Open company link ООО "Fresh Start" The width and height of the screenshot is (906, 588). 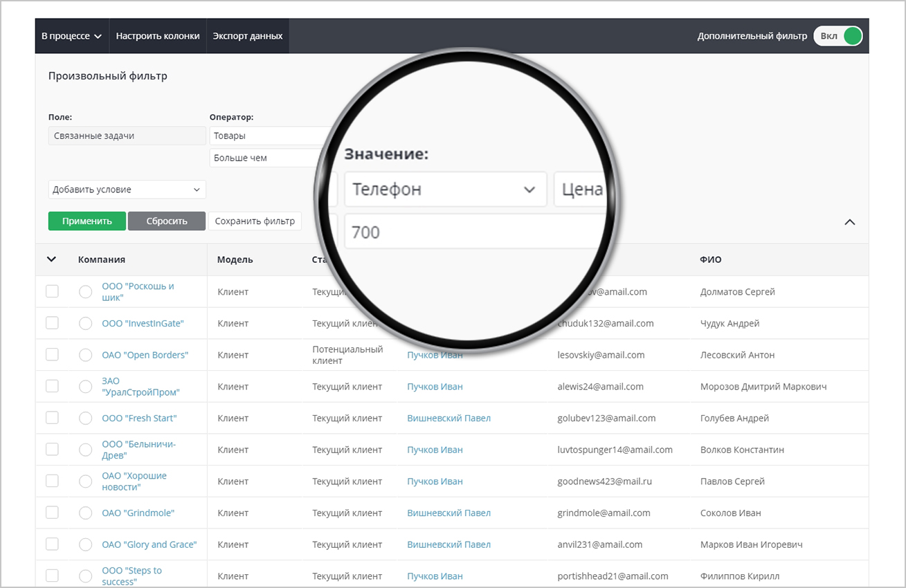[x=139, y=418]
